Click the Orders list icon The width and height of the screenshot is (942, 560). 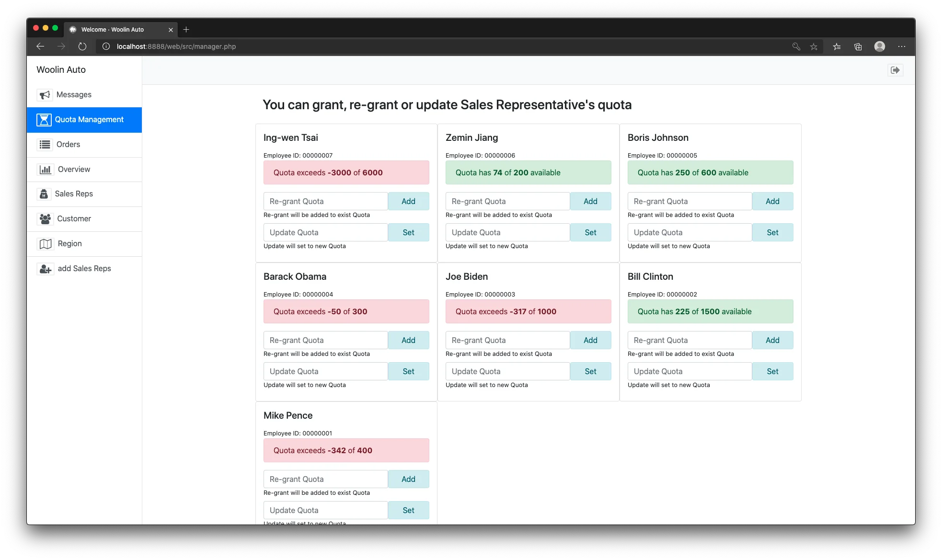point(45,145)
